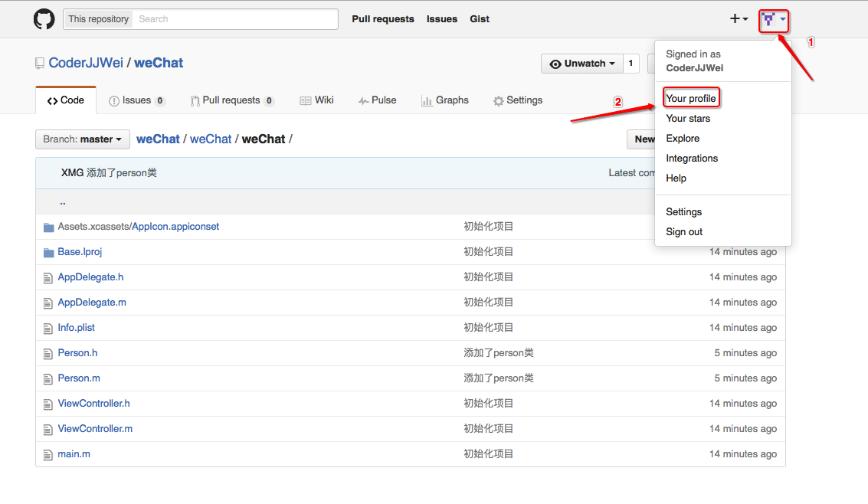Click the Wiki tab book icon
The image size is (868, 504).
(305, 100)
